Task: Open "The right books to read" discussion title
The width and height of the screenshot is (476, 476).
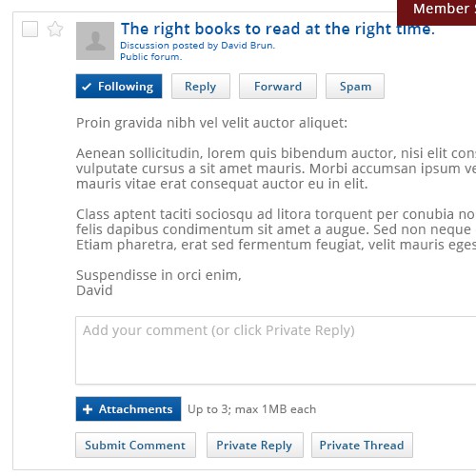Action: coord(278,29)
